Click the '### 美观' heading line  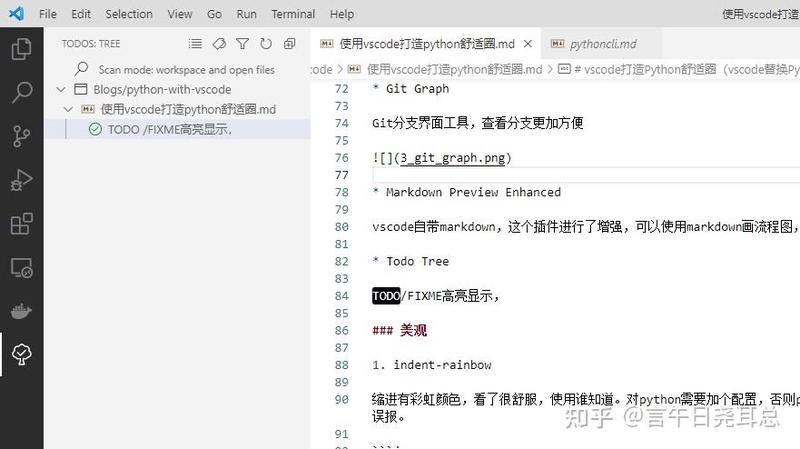point(399,330)
